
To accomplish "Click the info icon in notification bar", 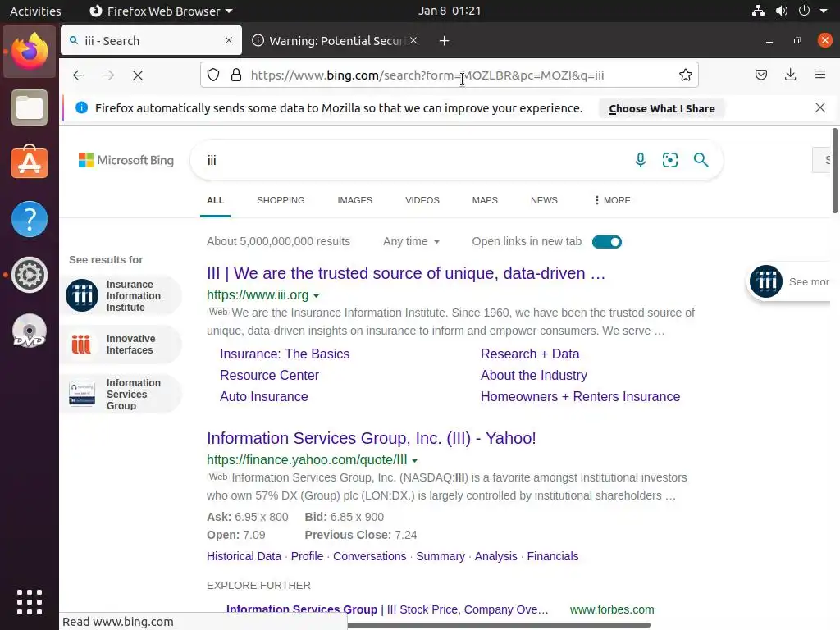I will 81,107.
